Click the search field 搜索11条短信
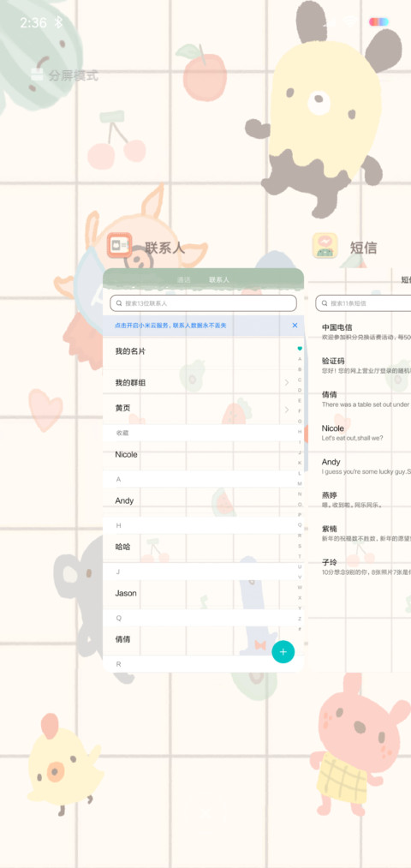This screenshot has height=868, width=411. point(363,303)
